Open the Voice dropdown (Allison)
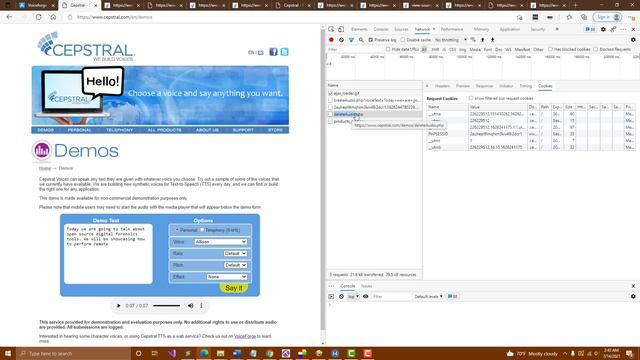The height and width of the screenshot is (360, 640). coord(220,242)
